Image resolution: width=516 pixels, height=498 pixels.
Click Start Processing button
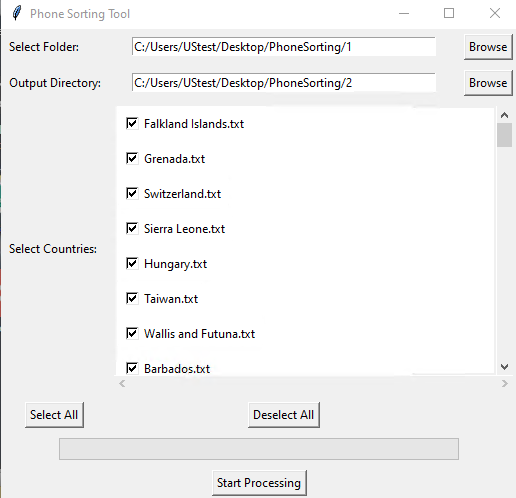[259, 483]
